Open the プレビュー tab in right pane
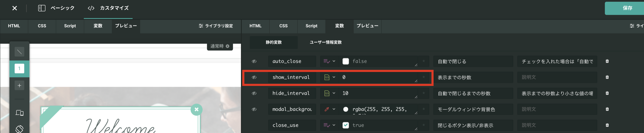The image size is (644, 133). coord(367,26)
